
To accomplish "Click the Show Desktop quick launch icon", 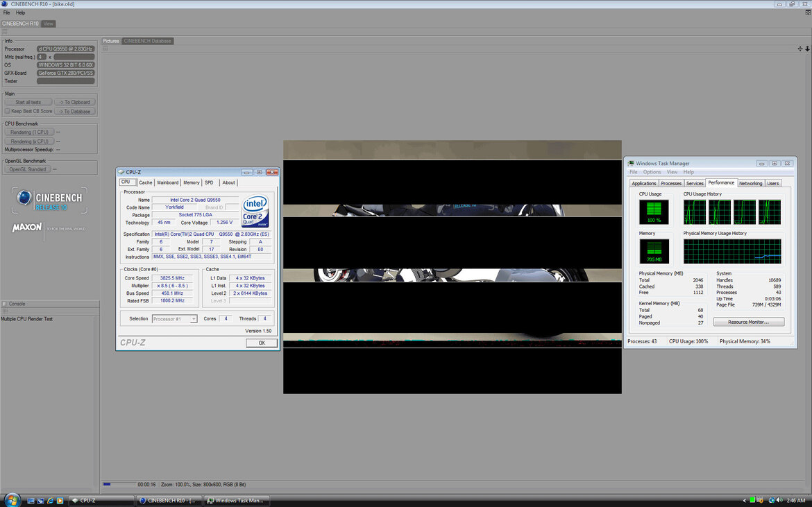I will click(x=31, y=501).
